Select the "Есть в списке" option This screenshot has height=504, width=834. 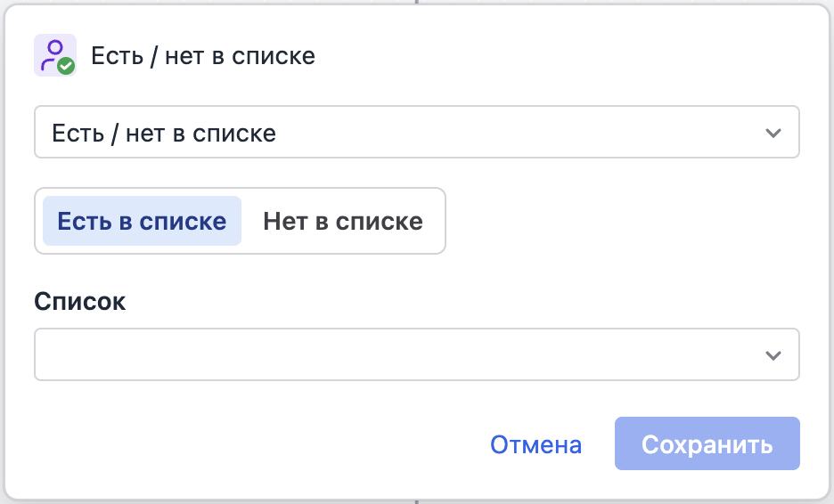click(142, 221)
